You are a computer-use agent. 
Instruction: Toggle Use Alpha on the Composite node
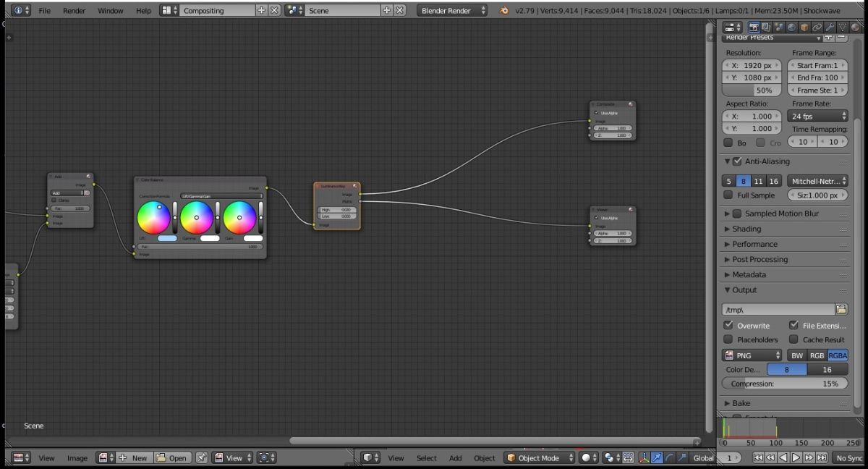pos(597,113)
